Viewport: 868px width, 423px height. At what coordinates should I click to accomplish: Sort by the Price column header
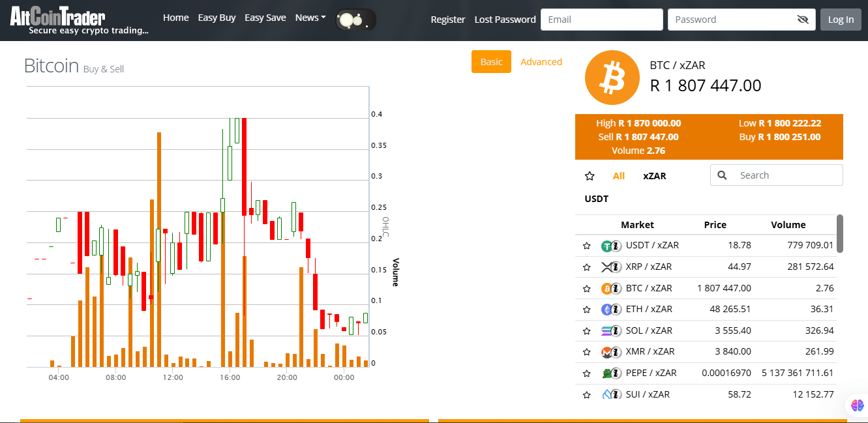click(x=715, y=225)
